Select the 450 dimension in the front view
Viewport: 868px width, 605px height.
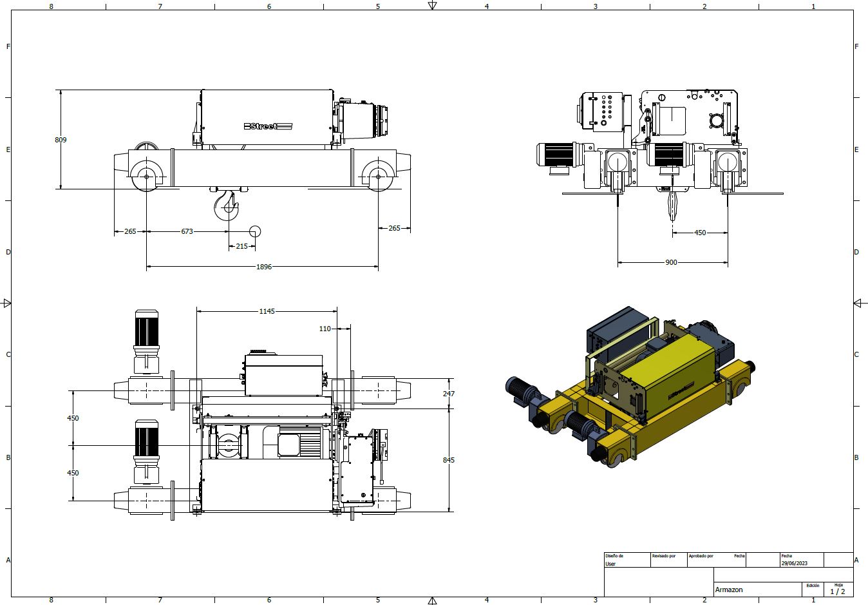700,233
